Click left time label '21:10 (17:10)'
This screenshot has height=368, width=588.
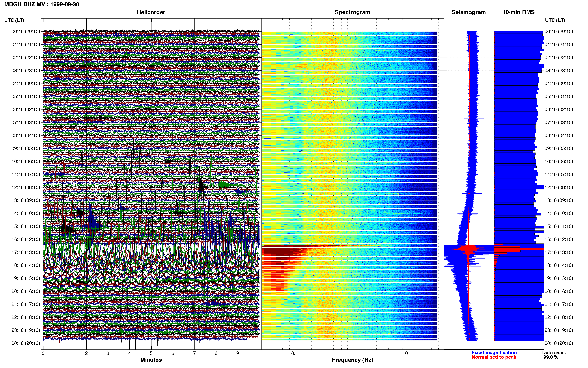click(x=26, y=304)
